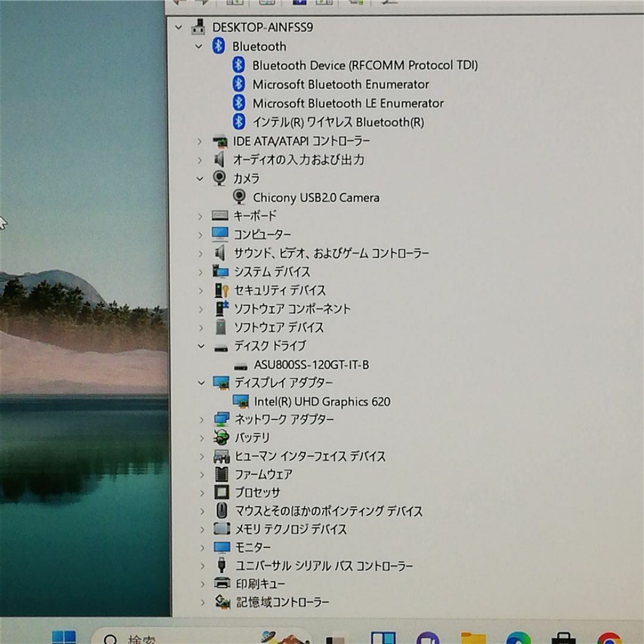644x644 pixels.
Task: Collapse the Bluetooth category
Action: (199, 47)
